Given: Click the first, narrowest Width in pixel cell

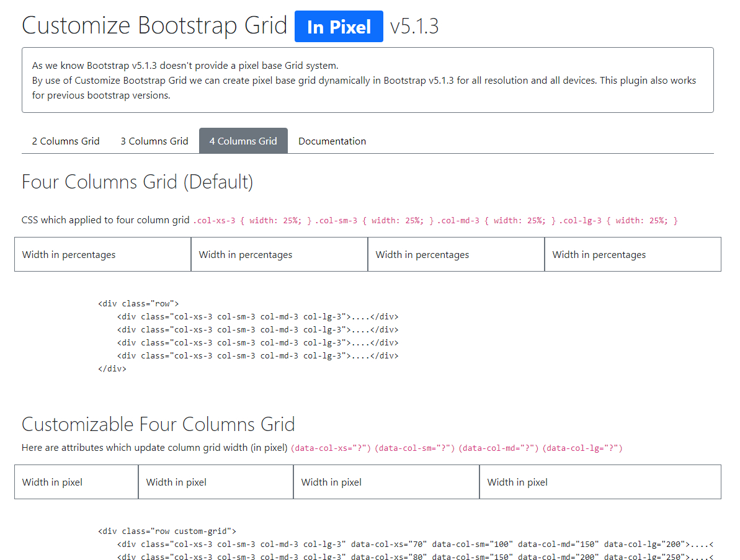Looking at the screenshot, I should coord(76,482).
